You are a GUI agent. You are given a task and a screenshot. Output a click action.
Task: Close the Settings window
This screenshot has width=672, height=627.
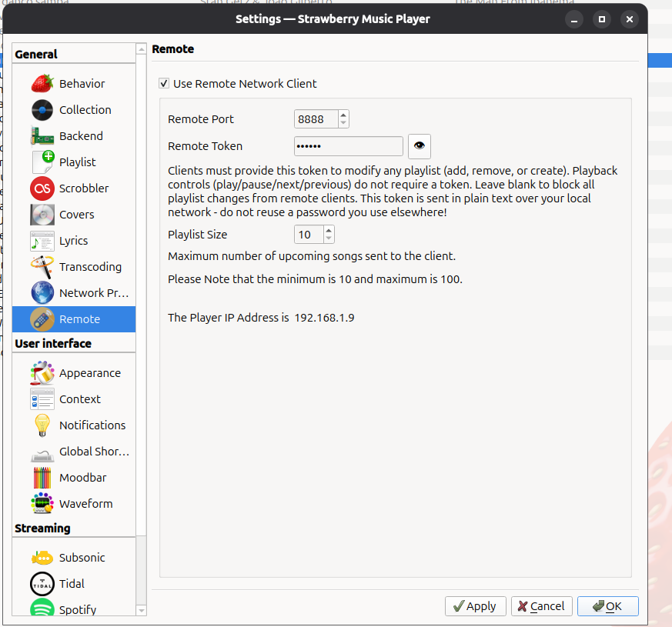(x=629, y=19)
